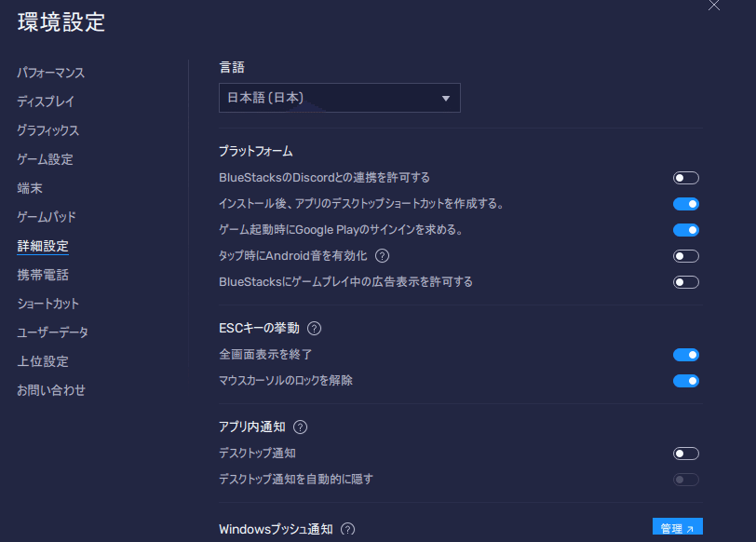Image resolution: width=756 pixels, height=542 pixels.
Task: Close the 環境設定 window
Action: tap(713, 6)
